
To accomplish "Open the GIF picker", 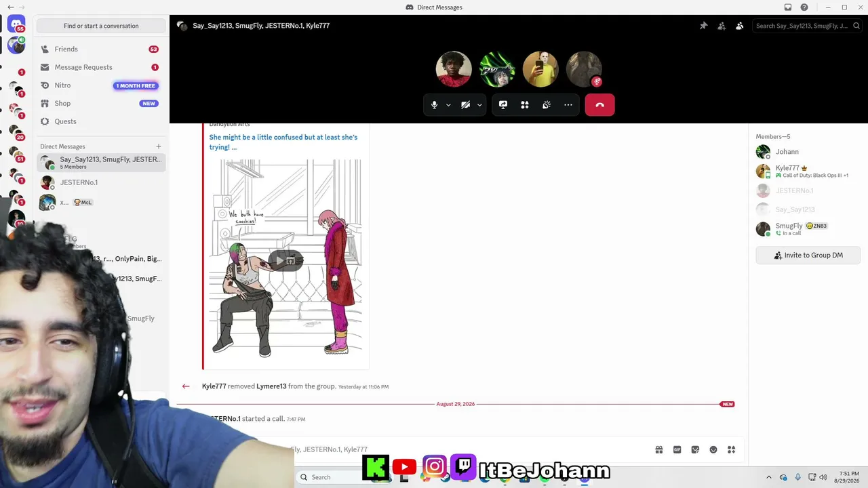I will tap(677, 449).
